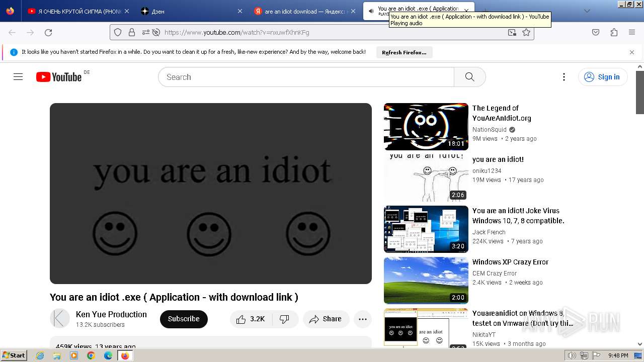This screenshot has height=362, width=644.
Task: Open 'you are an idiot!' by oniku1234 thumbnail
Action: click(426, 178)
